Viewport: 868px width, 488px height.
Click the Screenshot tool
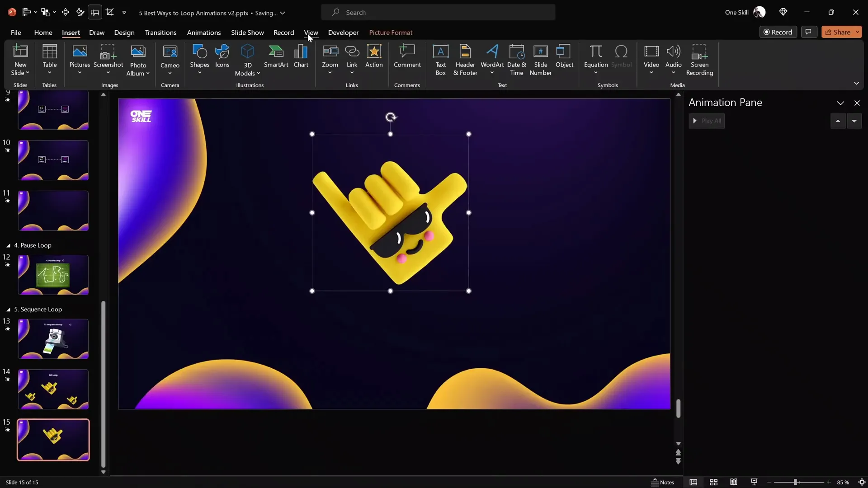pos(108,59)
